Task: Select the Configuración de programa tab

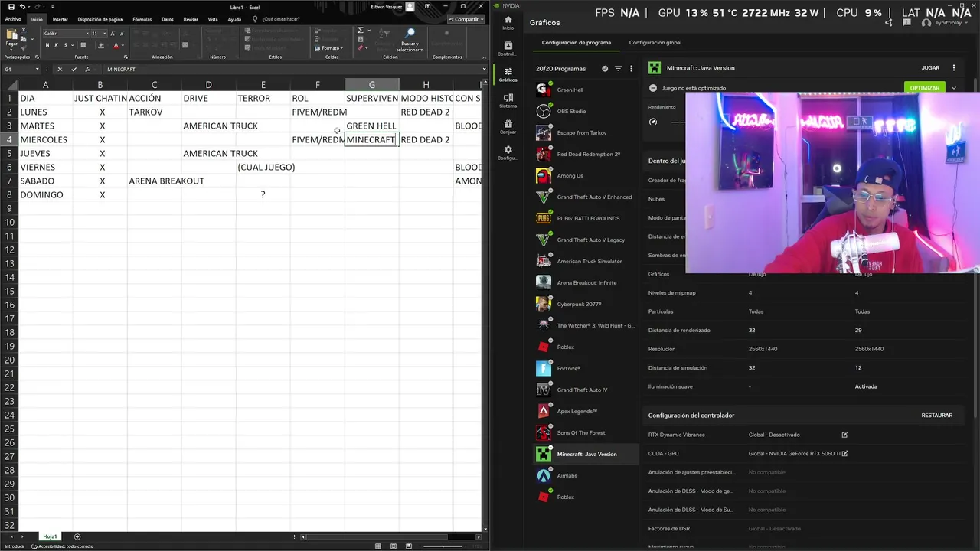Action: coord(576,43)
